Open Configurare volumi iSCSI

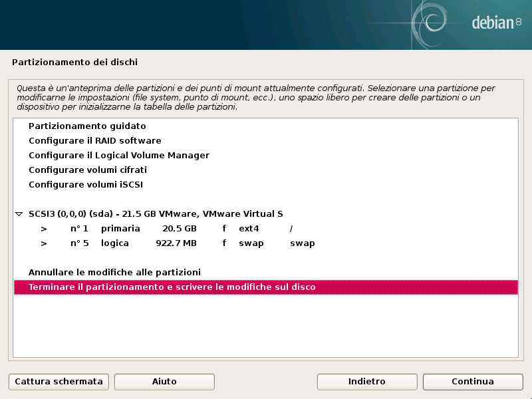(x=85, y=185)
